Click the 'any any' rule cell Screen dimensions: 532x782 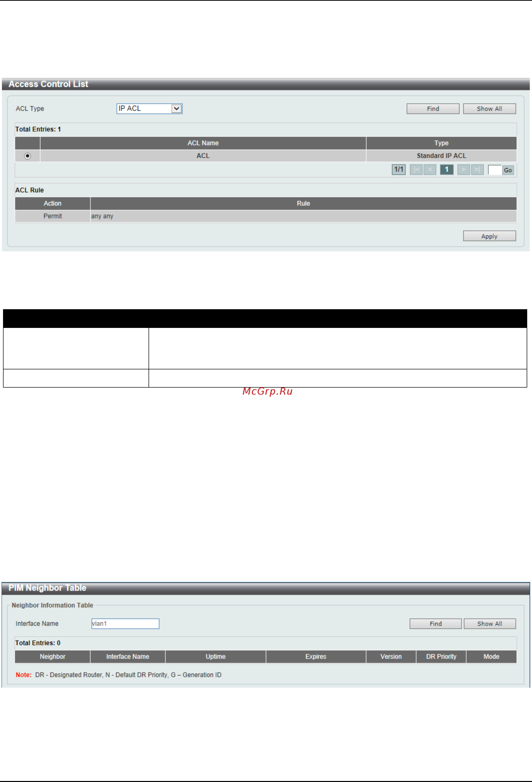pos(303,216)
